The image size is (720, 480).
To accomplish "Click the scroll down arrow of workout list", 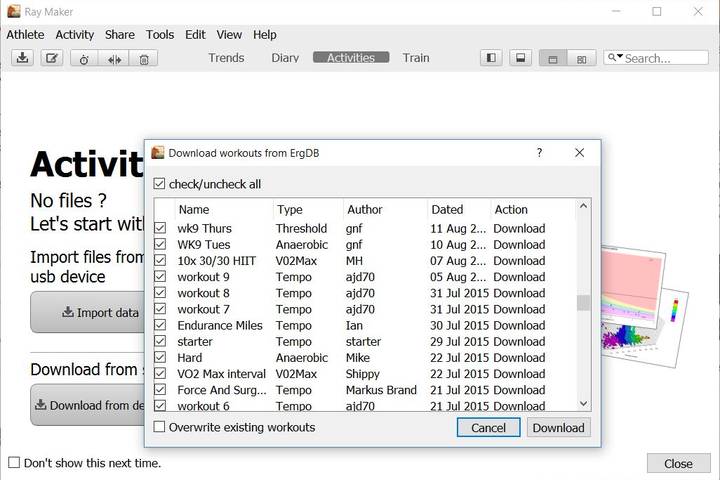I will [583, 404].
